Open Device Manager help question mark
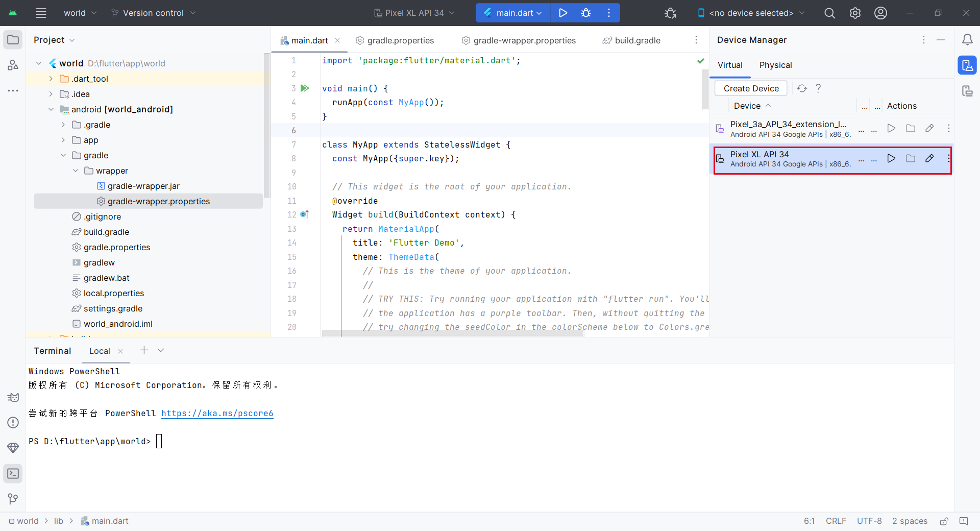The height and width of the screenshot is (531, 980). (818, 88)
